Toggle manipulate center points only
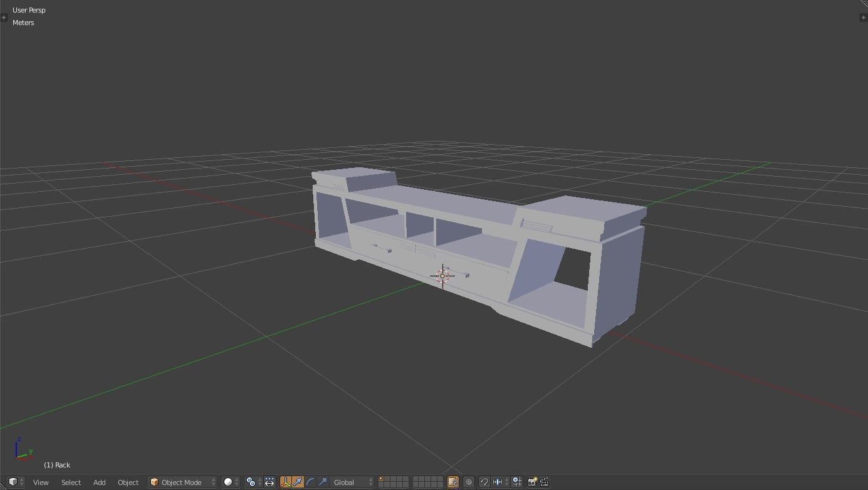This screenshot has width=868, height=490. pos(269,482)
